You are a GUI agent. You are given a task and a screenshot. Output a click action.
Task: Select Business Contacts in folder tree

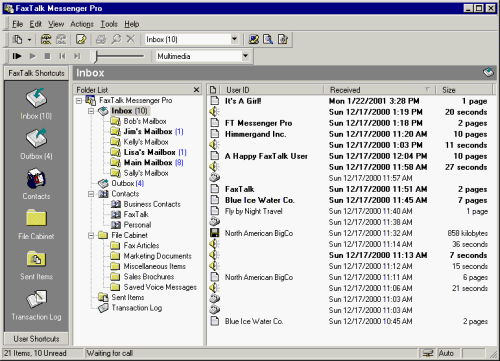[x=152, y=204]
